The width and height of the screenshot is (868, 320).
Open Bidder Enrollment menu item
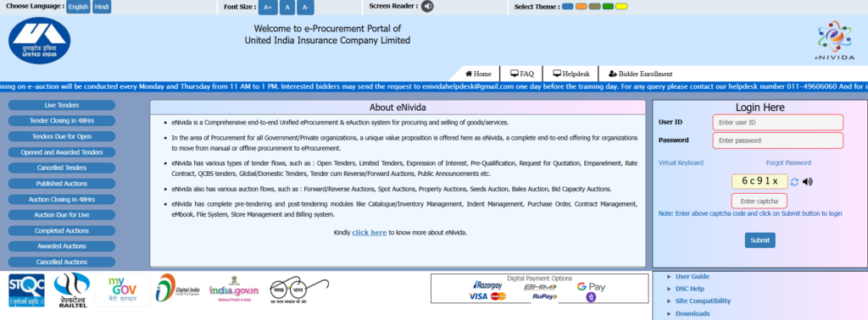pyautogui.click(x=641, y=74)
